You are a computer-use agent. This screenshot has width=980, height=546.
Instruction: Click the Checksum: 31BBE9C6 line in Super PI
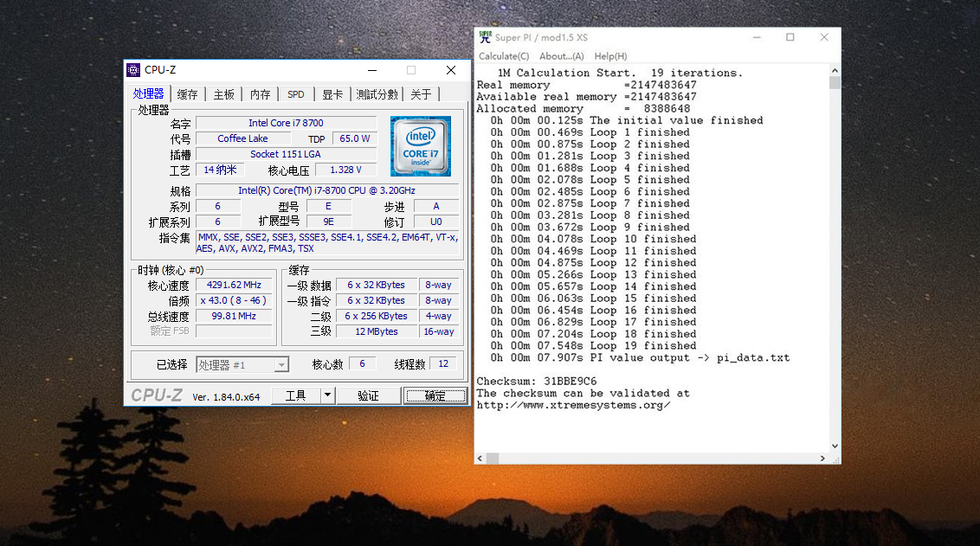537,381
